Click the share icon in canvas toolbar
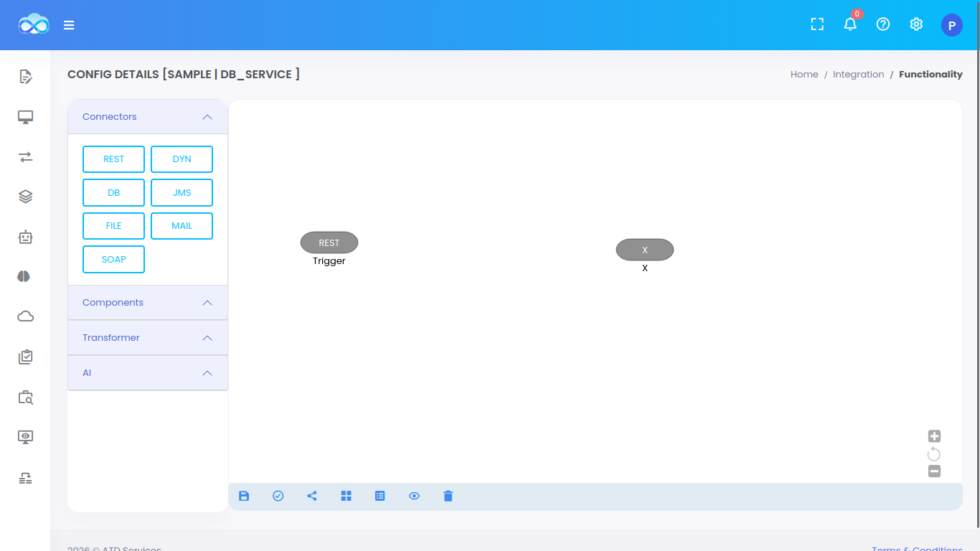This screenshot has width=980, height=551. 312,496
